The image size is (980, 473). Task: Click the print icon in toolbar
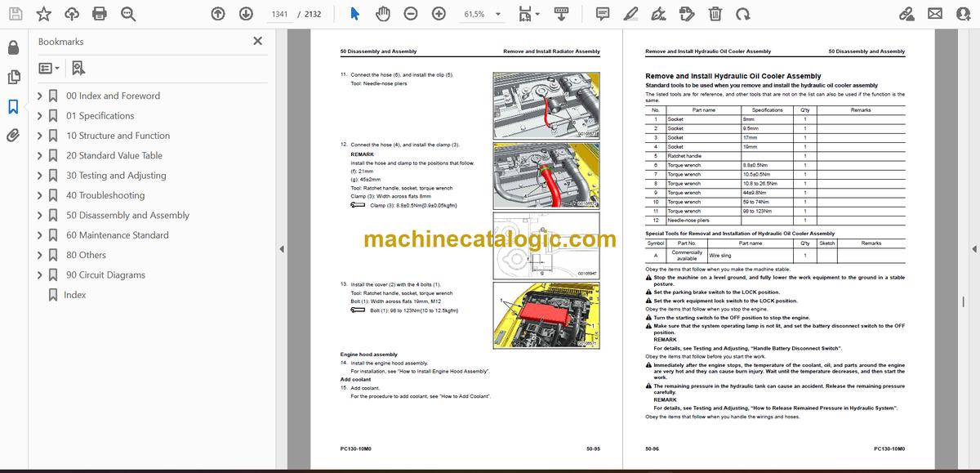100,14
